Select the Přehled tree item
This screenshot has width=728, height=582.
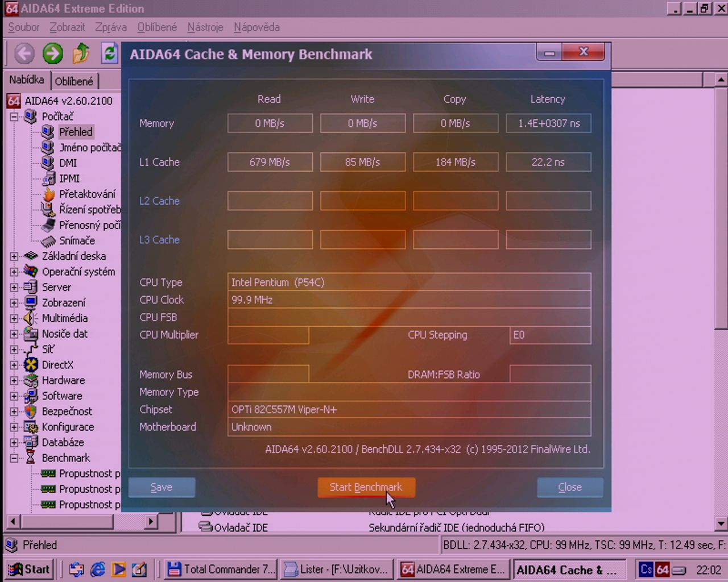click(75, 132)
